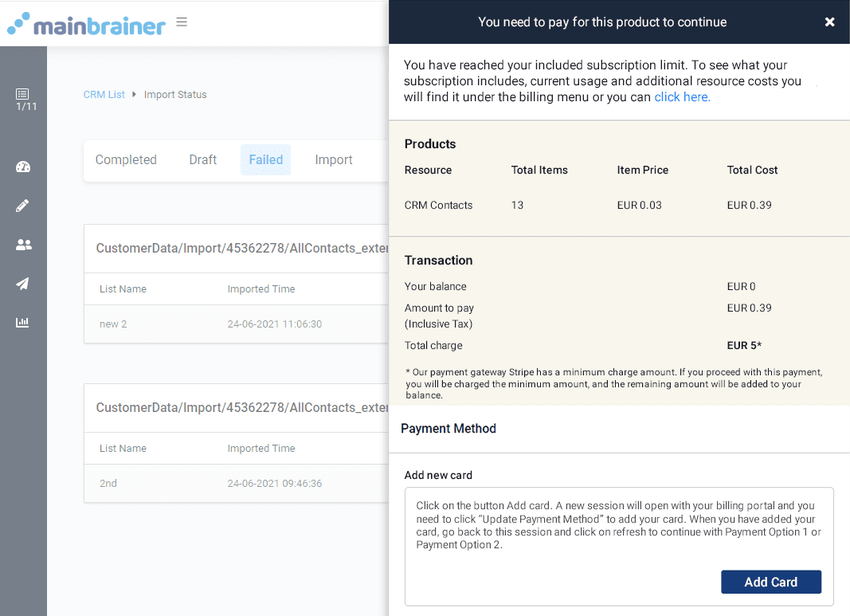850x616 pixels.
Task: Select the Failed filter tab
Action: click(265, 160)
